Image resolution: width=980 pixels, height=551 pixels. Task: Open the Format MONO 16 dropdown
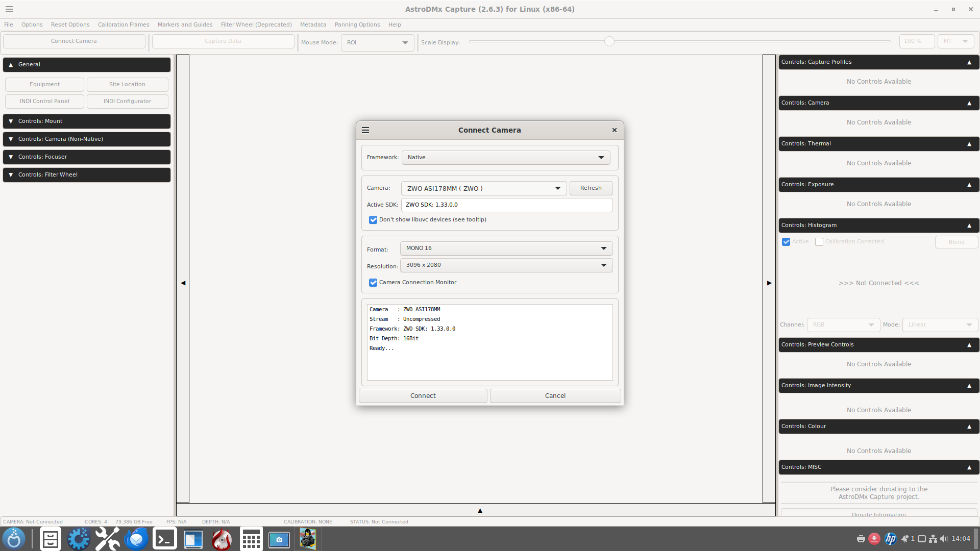(506, 248)
